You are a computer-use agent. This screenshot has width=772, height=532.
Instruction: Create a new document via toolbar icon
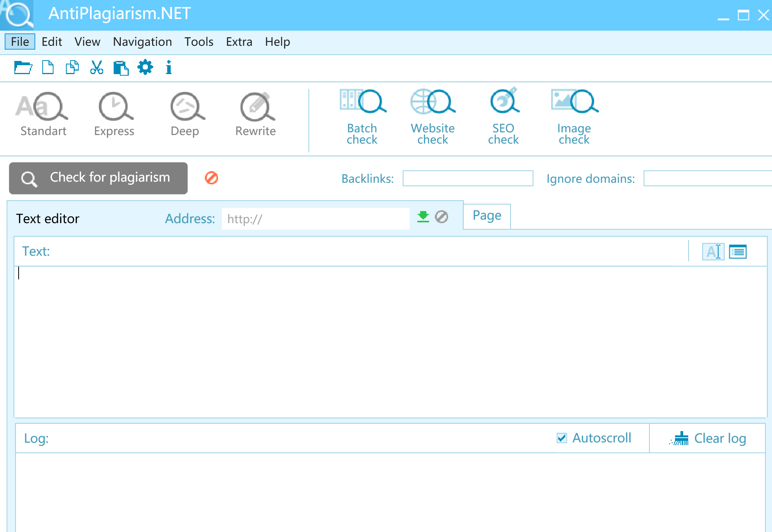[x=48, y=68]
